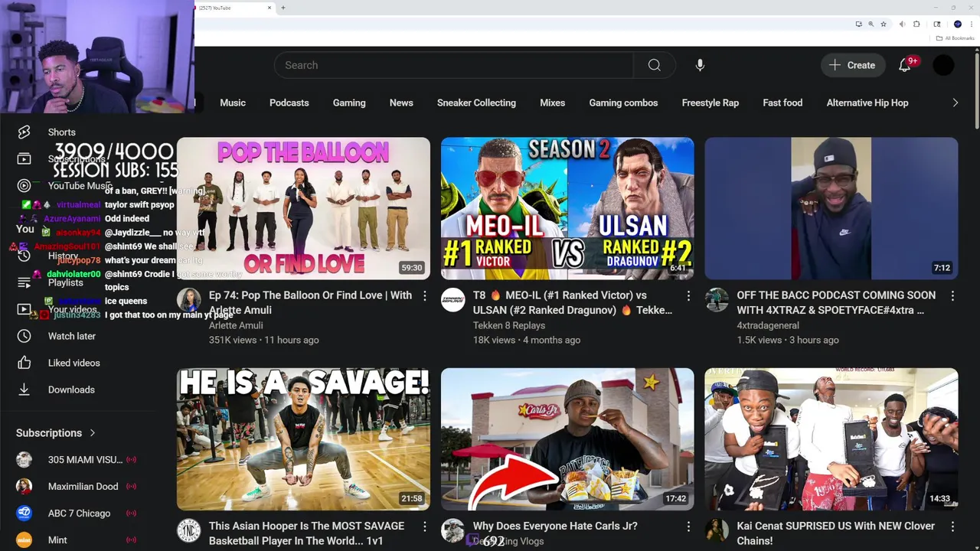
Task: Click 305 MIAMI VISU... channel avatar
Action: [x=24, y=460]
